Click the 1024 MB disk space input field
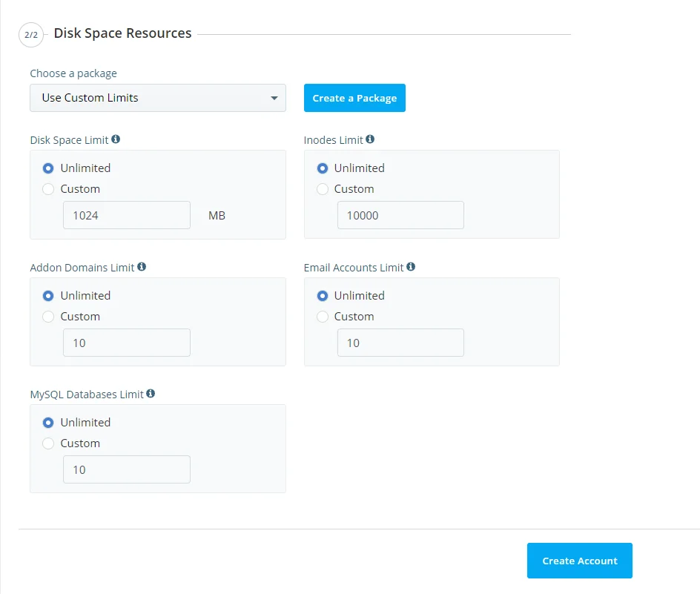700x594 pixels. pos(126,215)
